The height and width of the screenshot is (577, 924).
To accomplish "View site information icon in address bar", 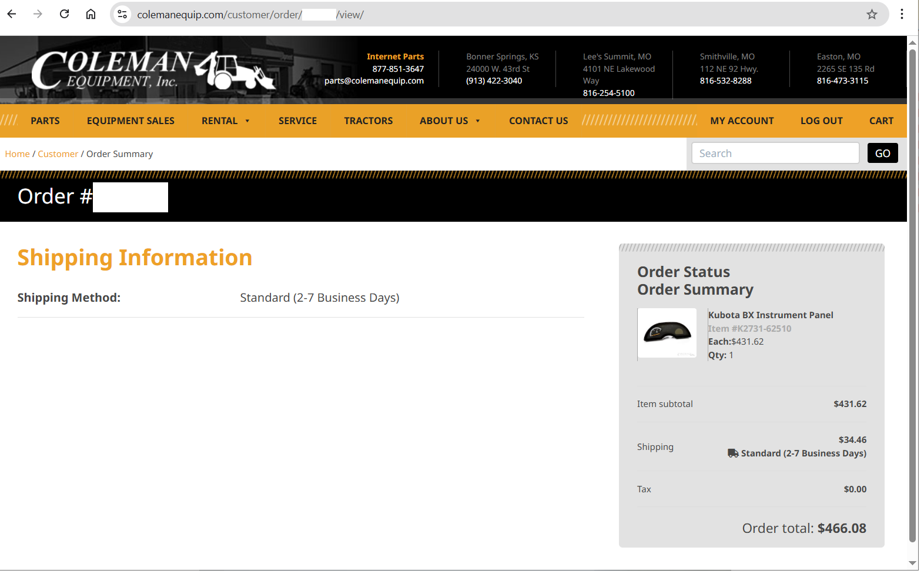I will 122,14.
